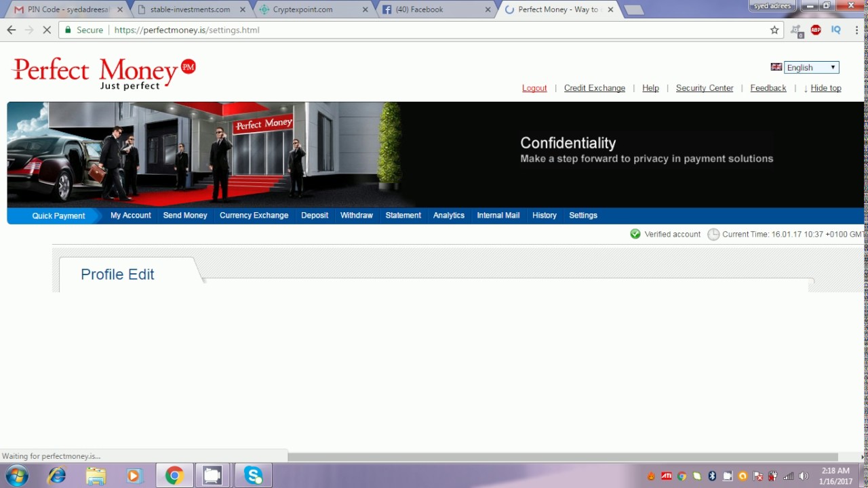Open the English language dropdown
The width and height of the screenshot is (868, 488).
point(812,67)
